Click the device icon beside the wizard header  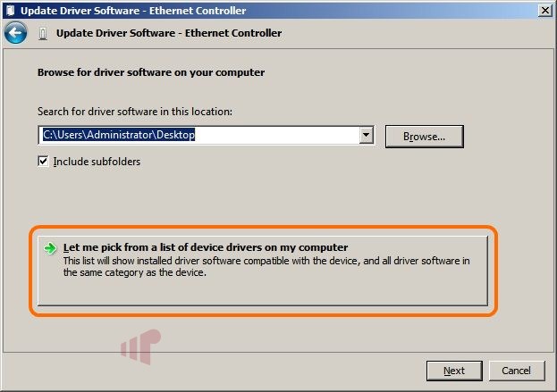pos(43,34)
